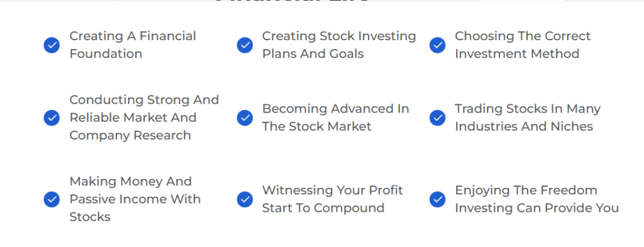
Task: Click the Making Money And Passive Income text
Action: (135, 190)
